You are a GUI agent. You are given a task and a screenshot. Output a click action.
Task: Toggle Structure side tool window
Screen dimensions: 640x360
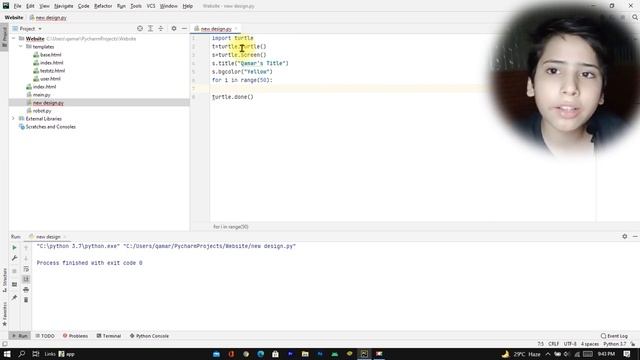click(x=4, y=280)
